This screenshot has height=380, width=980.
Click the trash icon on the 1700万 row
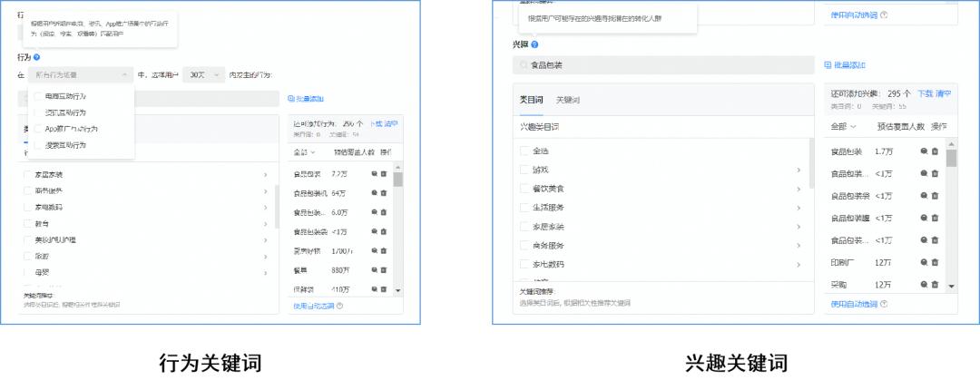(x=384, y=250)
